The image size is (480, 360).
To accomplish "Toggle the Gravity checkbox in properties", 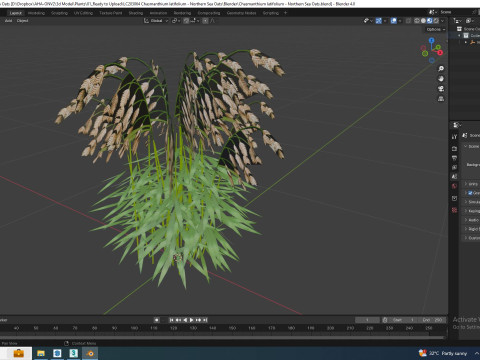I will pos(470,193).
